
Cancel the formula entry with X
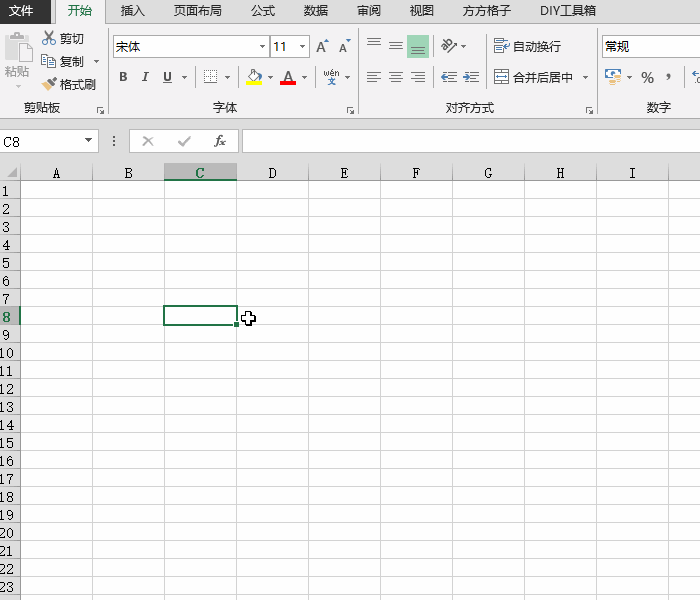pyautogui.click(x=148, y=142)
